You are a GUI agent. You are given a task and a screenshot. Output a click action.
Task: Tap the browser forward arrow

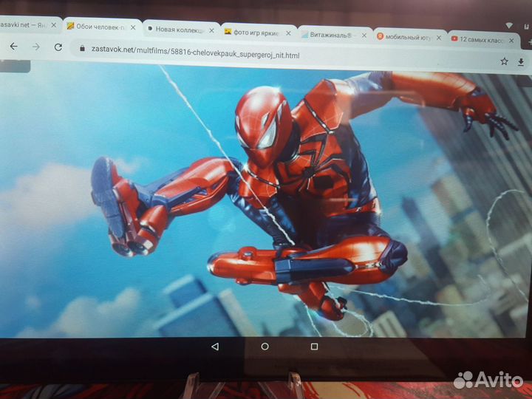coord(35,47)
